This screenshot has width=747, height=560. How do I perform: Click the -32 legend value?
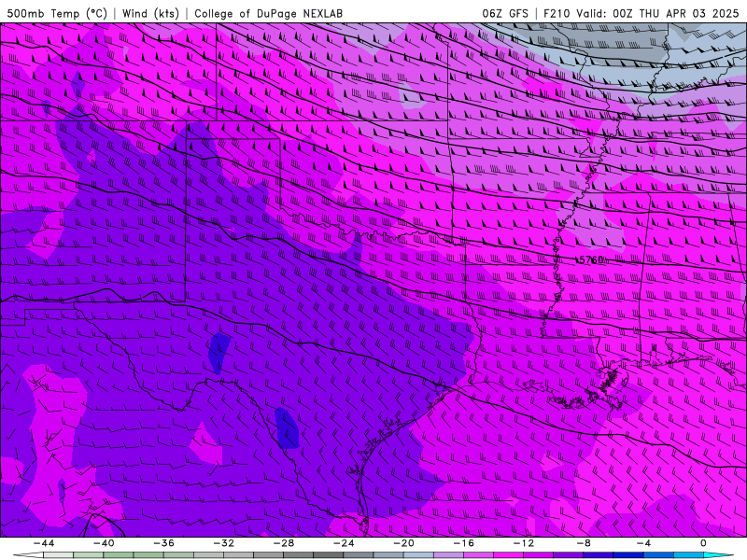click(224, 543)
